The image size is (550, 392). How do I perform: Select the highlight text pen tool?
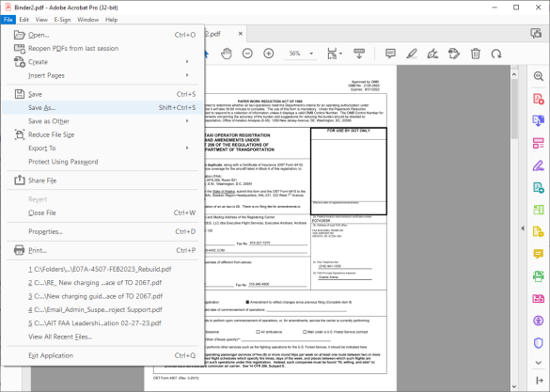click(x=412, y=54)
